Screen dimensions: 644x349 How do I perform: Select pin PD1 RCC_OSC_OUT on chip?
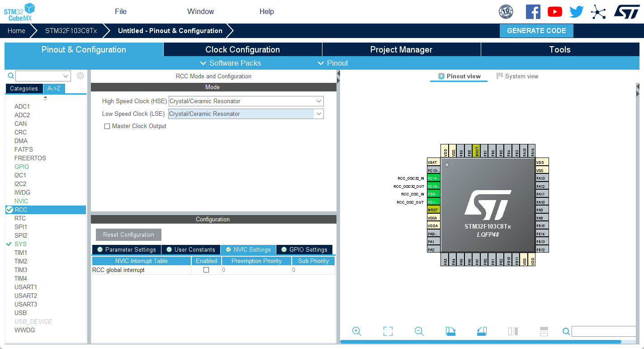click(x=434, y=202)
